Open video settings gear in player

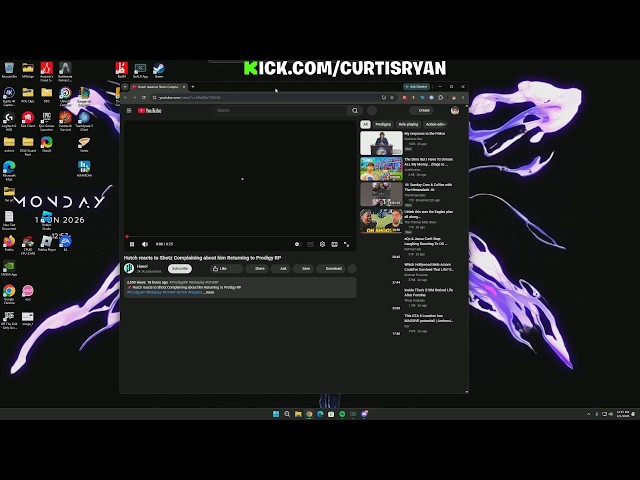pyautogui.click(x=322, y=244)
